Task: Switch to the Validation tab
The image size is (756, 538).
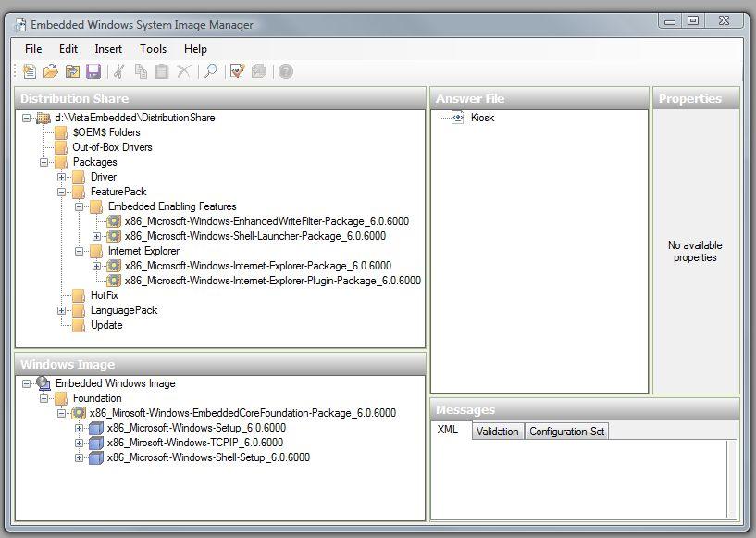Action: tap(497, 432)
